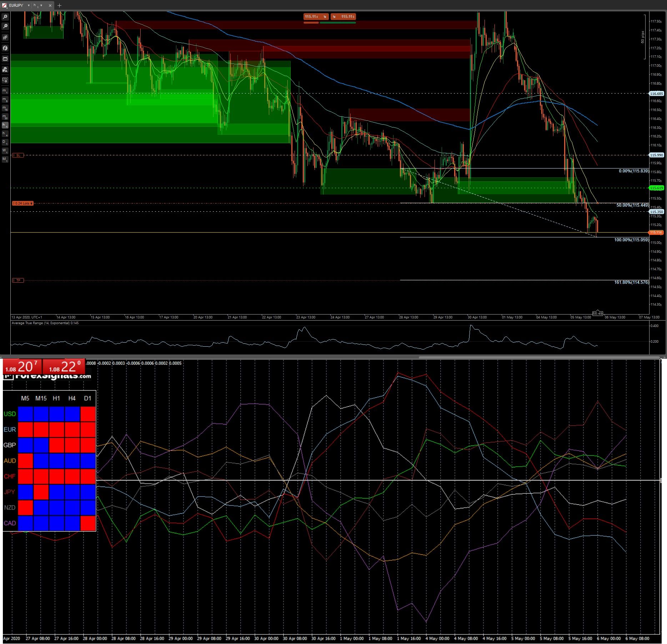This screenshot has width=667, height=644.
Task: Open the candlestick chart type selector
Action: [5, 37]
